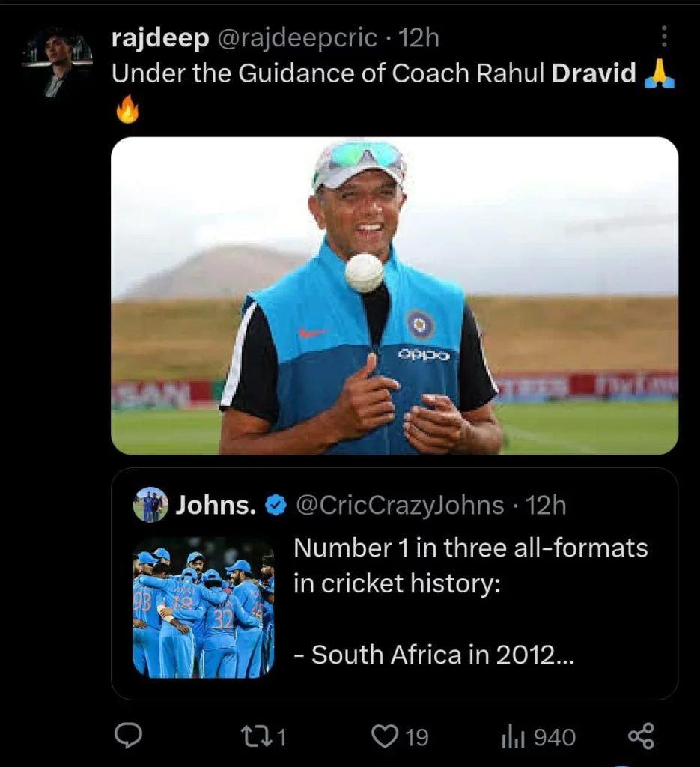Tap the 19 likes count
This screenshot has width=700, height=767.
(417, 738)
